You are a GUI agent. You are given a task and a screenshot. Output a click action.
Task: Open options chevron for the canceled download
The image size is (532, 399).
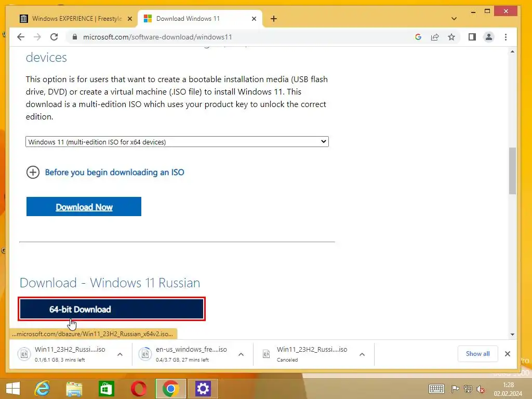pyautogui.click(x=362, y=354)
